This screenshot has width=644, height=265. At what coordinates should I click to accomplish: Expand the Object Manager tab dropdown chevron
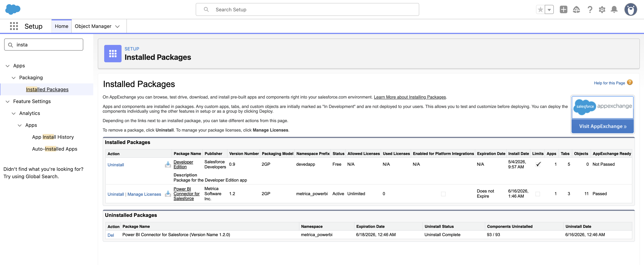[x=118, y=26]
